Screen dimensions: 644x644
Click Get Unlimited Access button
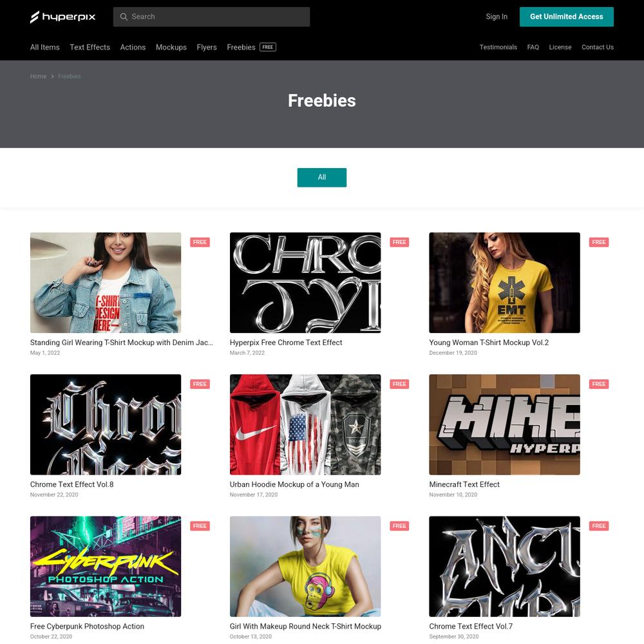click(566, 17)
